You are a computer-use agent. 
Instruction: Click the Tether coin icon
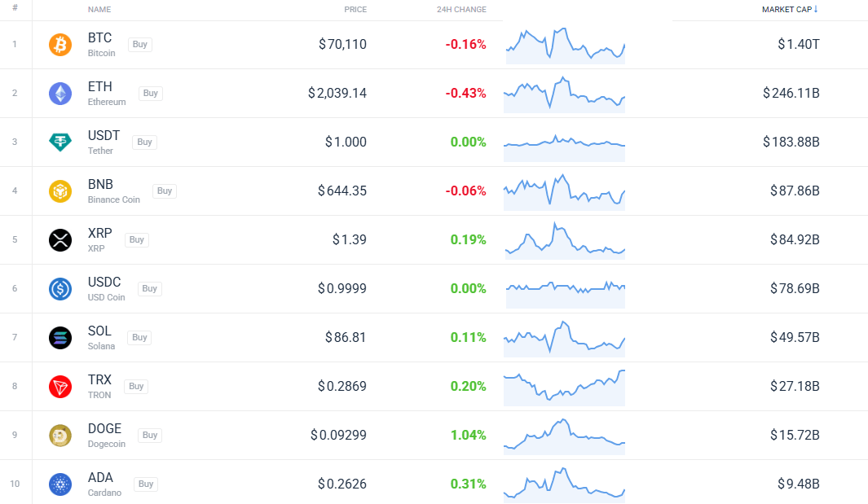tap(60, 142)
